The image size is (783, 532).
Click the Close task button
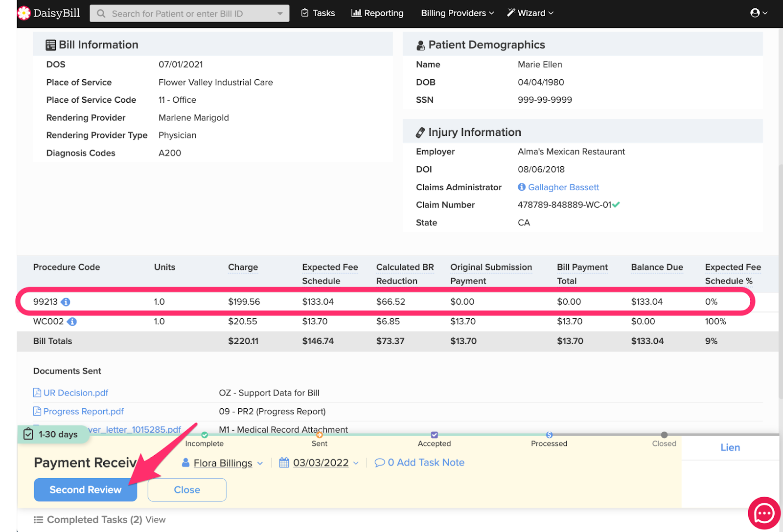pos(187,489)
